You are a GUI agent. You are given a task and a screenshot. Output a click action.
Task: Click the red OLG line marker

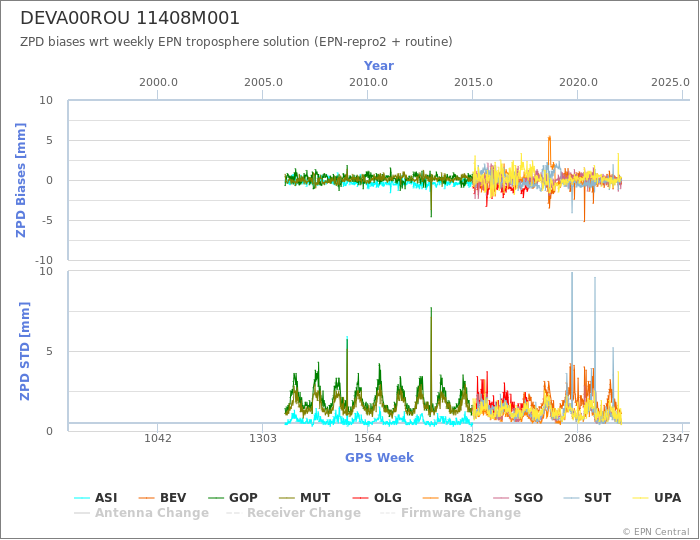[360, 498]
